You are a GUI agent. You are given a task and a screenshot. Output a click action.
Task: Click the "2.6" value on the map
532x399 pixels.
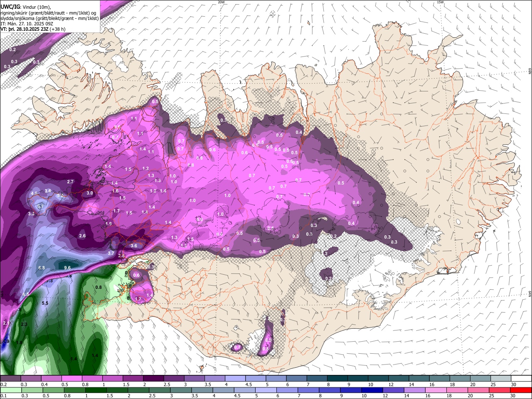pos(82,236)
